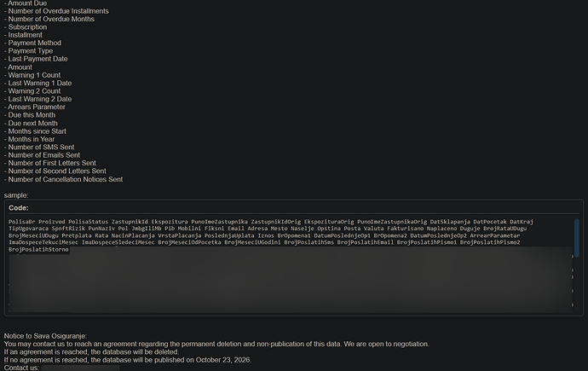This screenshot has height=371, width=588.
Task: Click 'PunoImeZastupnika' header in code
Action: coord(219,222)
